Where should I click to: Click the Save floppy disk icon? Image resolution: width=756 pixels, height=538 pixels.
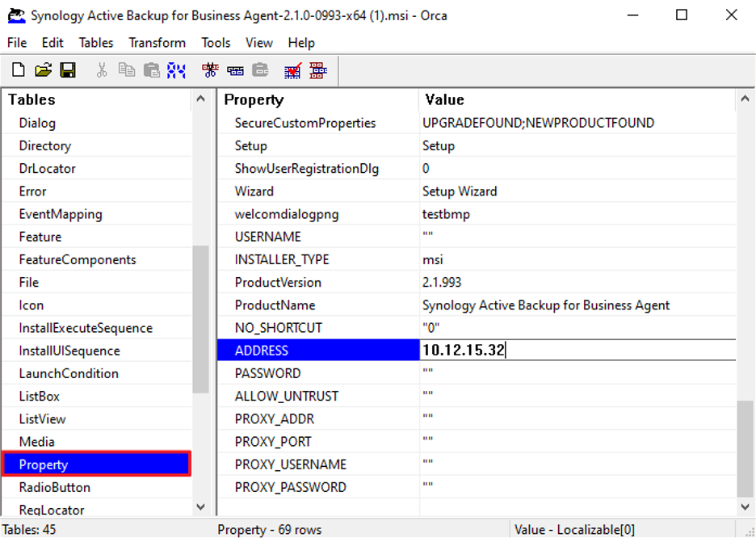68,70
